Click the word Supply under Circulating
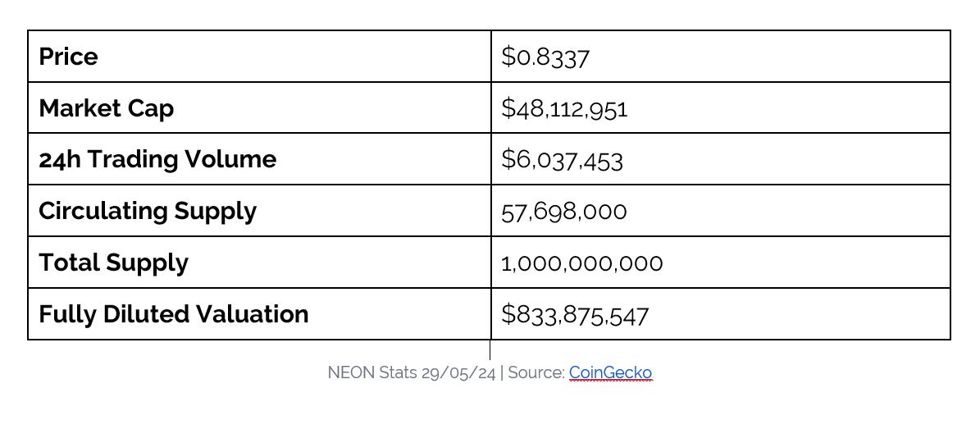Screen dimensions: 980x443 (x=215, y=212)
